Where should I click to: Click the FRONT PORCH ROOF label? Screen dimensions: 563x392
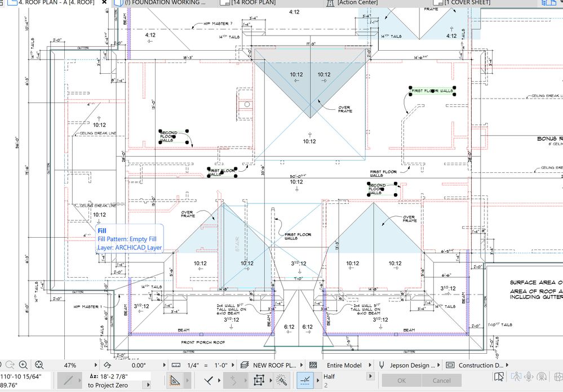click(x=203, y=342)
